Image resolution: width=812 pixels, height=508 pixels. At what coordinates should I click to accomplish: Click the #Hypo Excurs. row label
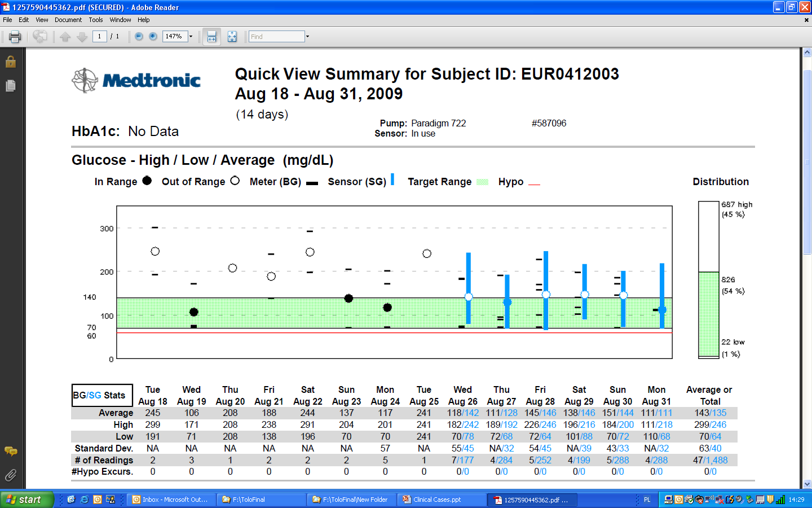coord(102,472)
